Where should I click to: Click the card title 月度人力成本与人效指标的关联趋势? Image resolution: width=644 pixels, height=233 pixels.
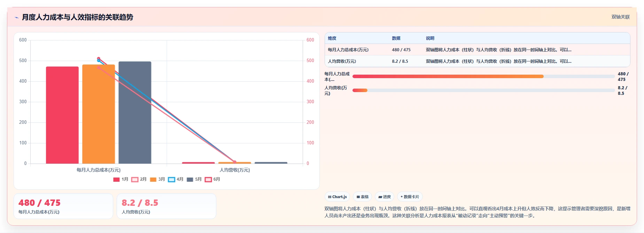point(78,17)
